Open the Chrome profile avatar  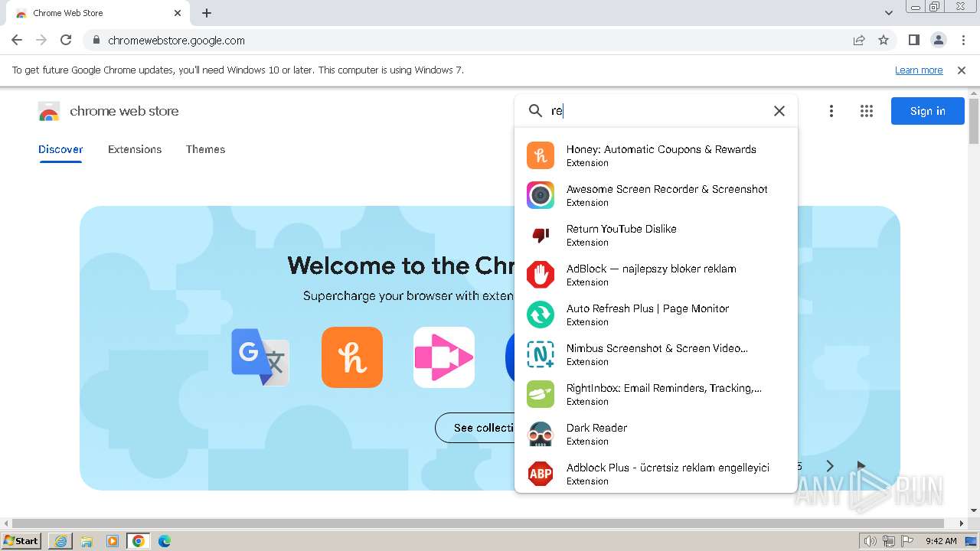(x=938, y=41)
